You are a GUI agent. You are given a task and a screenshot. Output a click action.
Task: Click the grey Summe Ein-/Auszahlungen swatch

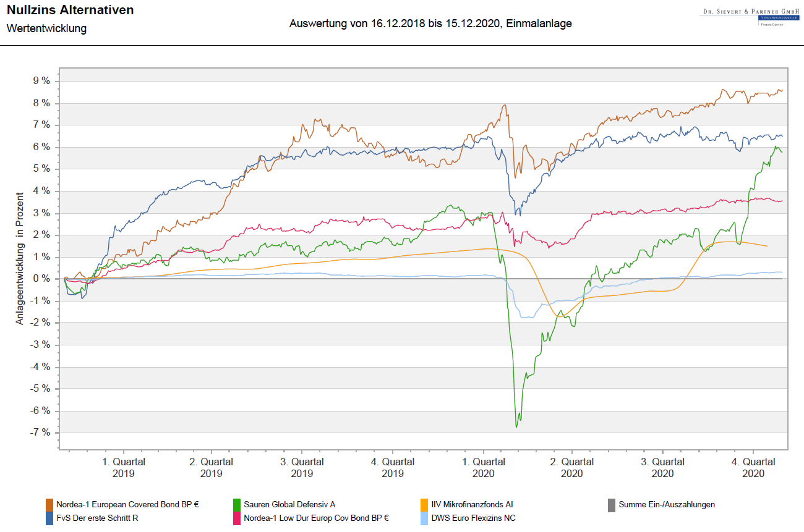pos(612,504)
